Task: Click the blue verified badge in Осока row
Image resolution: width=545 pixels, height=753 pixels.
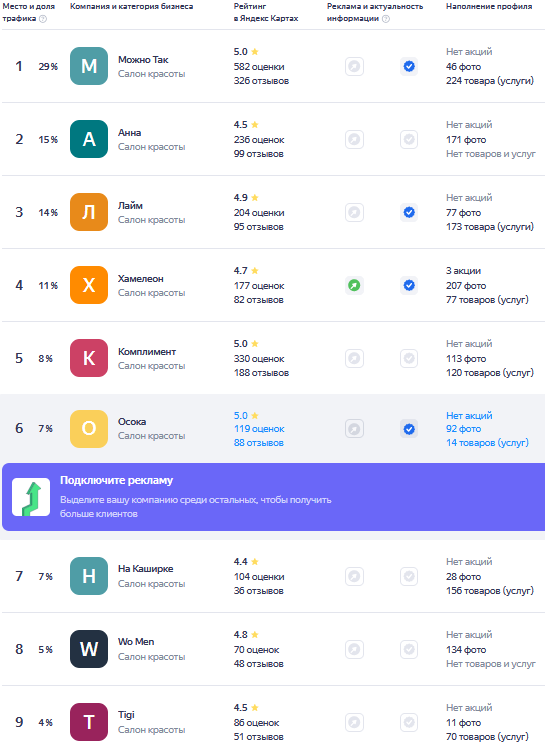Action: tap(409, 429)
